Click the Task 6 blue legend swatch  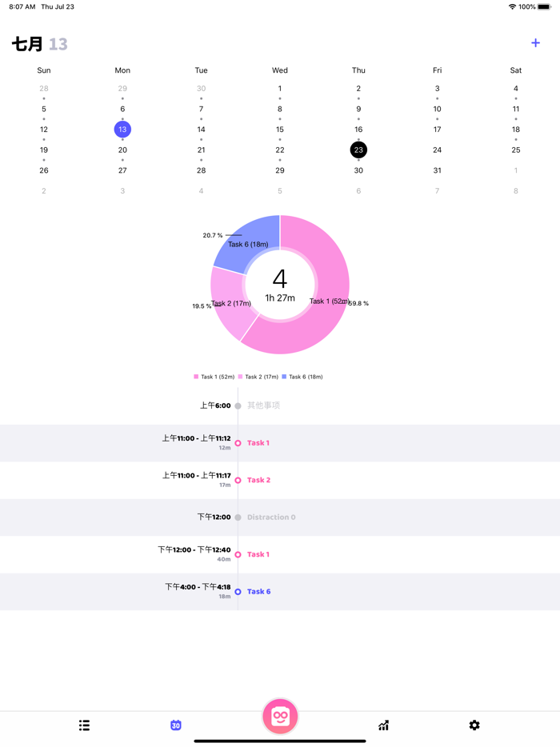(284, 377)
